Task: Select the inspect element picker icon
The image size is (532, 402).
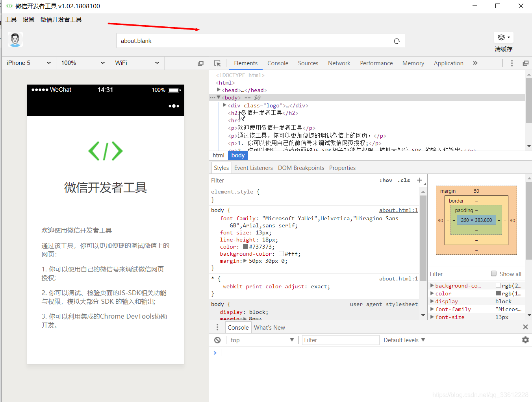Action: 218,63
